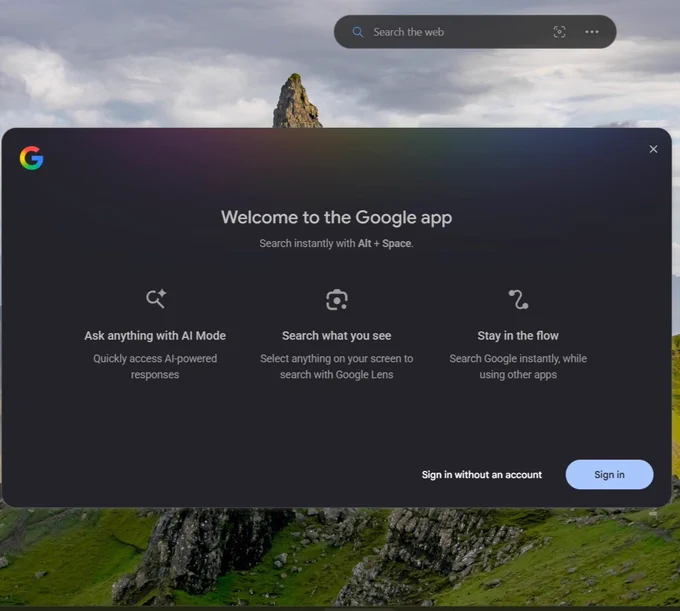Open the three-dot more options menu
This screenshot has height=611, width=680.
click(592, 32)
